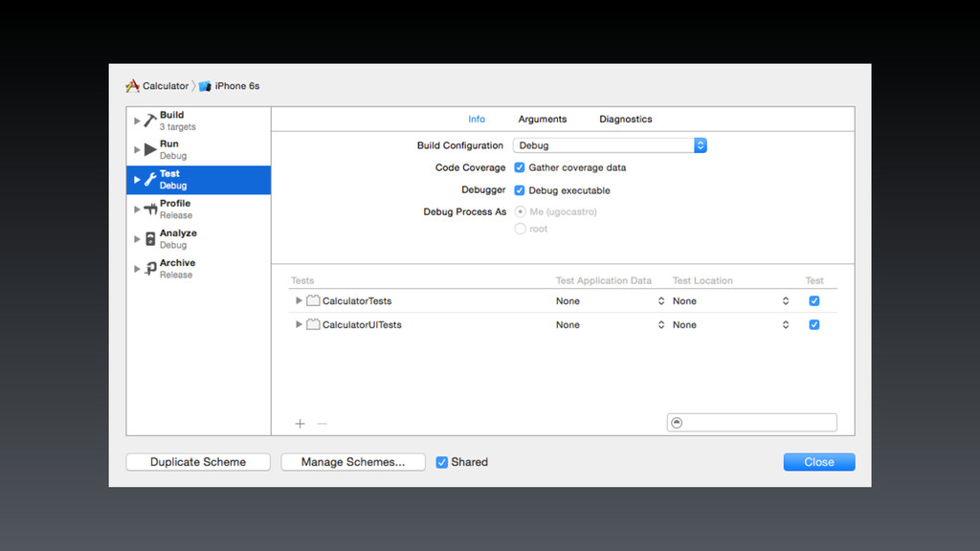Expand the CalculatorTests row
The width and height of the screenshot is (980, 551).
[x=299, y=300]
